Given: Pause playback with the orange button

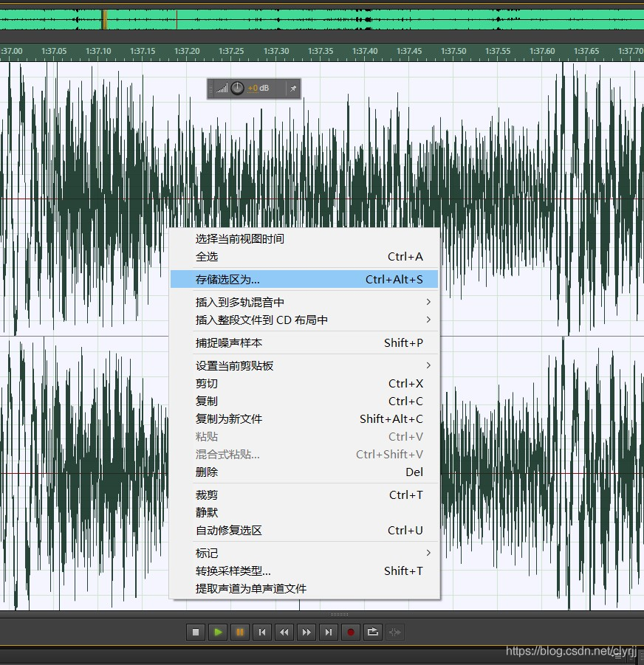Looking at the screenshot, I should coord(239,633).
